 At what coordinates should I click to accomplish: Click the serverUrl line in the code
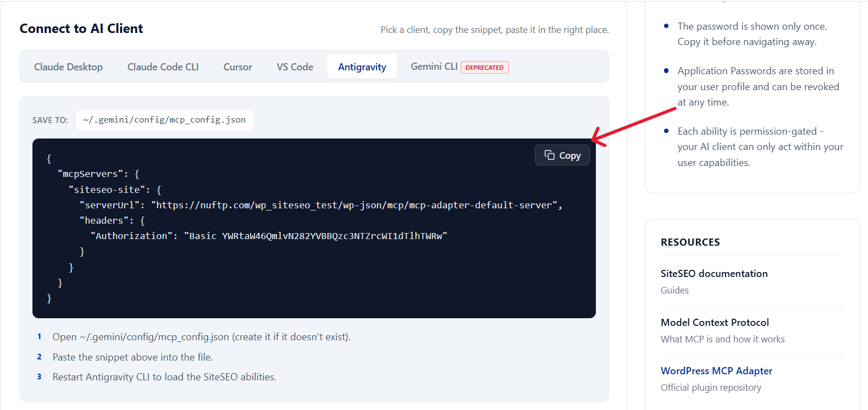coord(321,205)
